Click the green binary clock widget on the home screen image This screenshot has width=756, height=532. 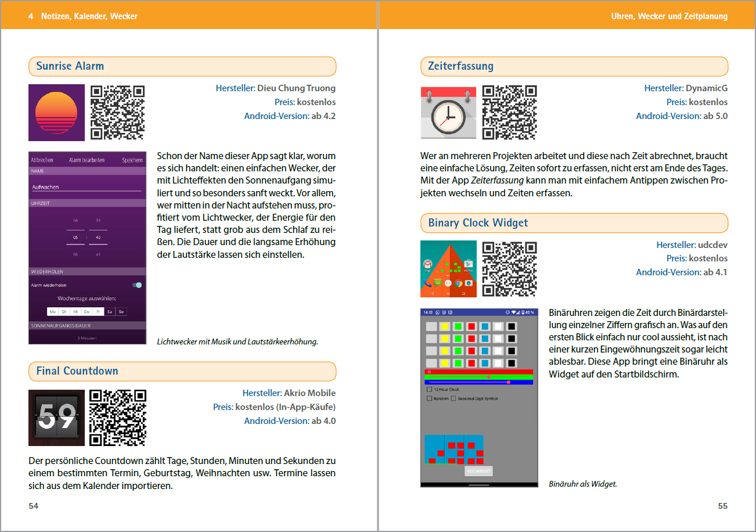[x=451, y=267]
